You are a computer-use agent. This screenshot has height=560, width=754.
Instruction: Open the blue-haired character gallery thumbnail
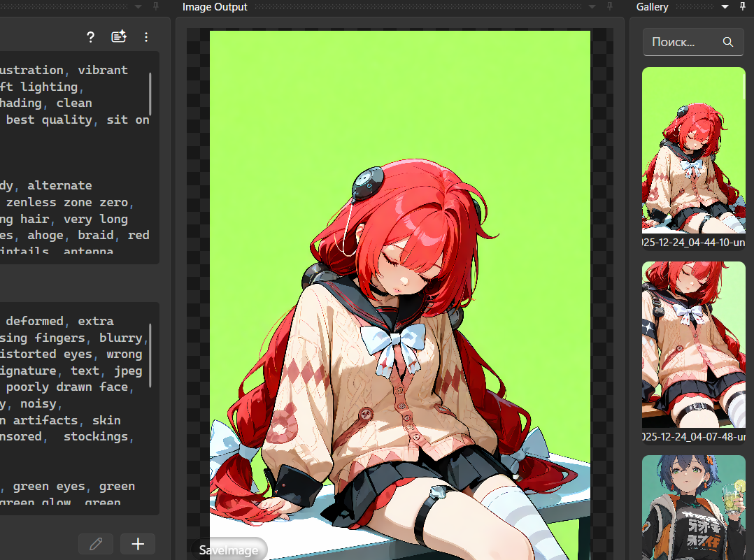pyautogui.click(x=693, y=508)
